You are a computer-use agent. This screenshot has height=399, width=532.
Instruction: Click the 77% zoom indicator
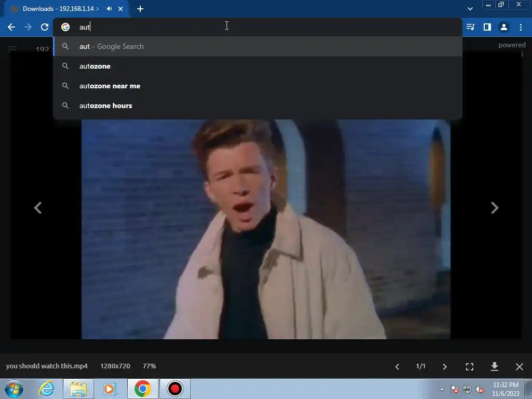(x=149, y=366)
